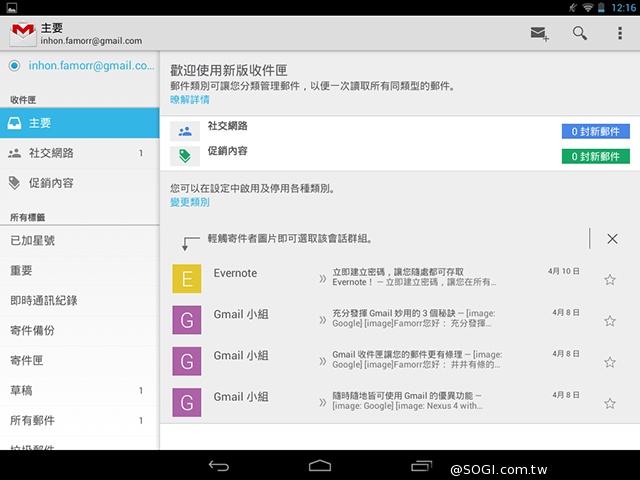Open the 社交網路 label in sidebar
Image resolution: width=640 pixels, height=480 pixels.
point(80,153)
